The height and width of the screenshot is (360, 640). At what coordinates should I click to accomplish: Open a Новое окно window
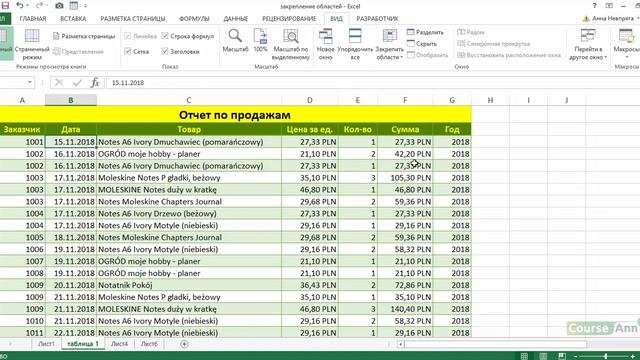click(325, 44)
